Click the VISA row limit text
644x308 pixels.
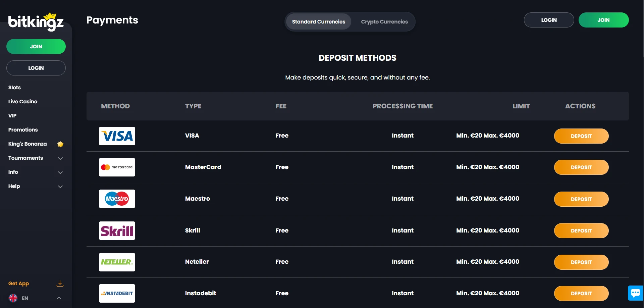tap(488, 136)
